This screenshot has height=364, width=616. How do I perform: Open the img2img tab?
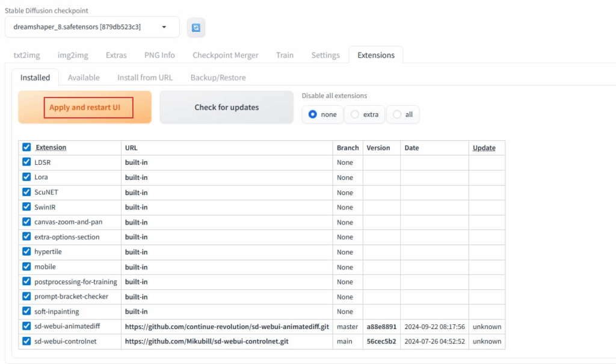73,55
